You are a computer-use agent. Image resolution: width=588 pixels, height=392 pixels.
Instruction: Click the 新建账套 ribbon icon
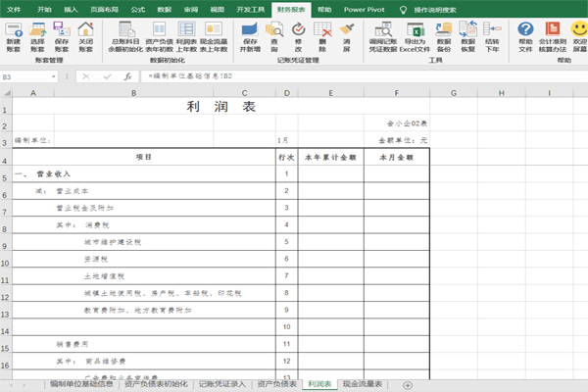click(14, 37)
